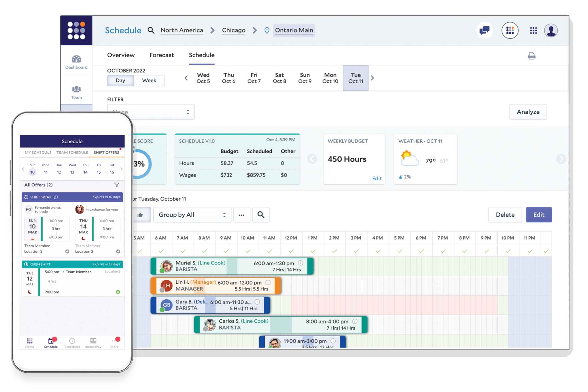Switch to the Forecast tab

tap(162, 55)
